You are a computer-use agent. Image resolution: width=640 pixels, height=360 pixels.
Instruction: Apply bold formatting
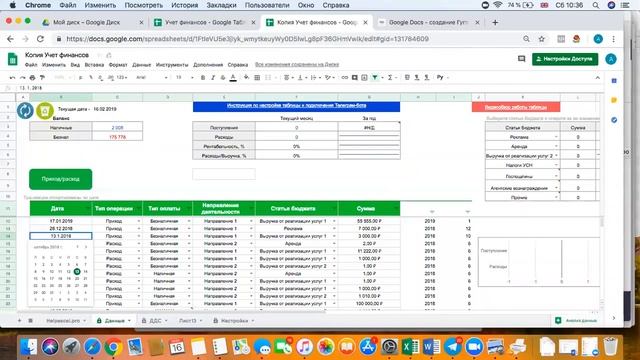(x=203, y=78)
